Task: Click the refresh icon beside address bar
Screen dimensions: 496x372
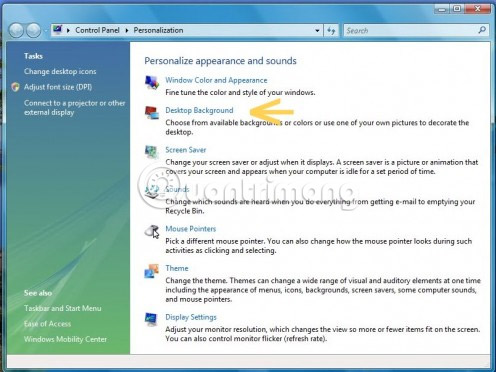Action: coord(331,31)
